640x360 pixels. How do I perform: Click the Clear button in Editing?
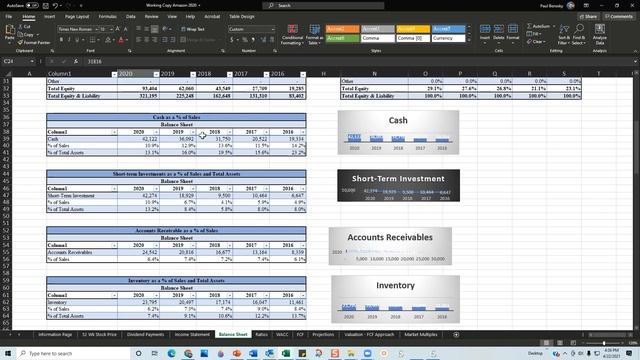pyautogui.click(x=536, y=41)
